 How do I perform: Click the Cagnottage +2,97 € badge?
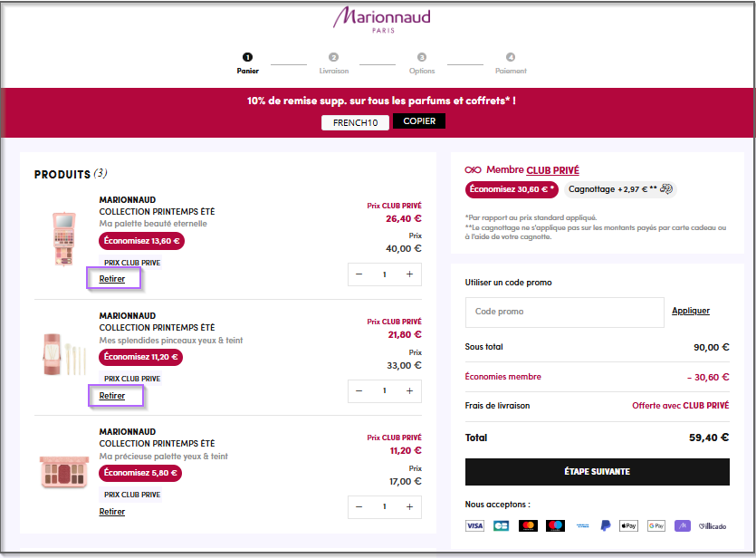click(x=620, y=189)
